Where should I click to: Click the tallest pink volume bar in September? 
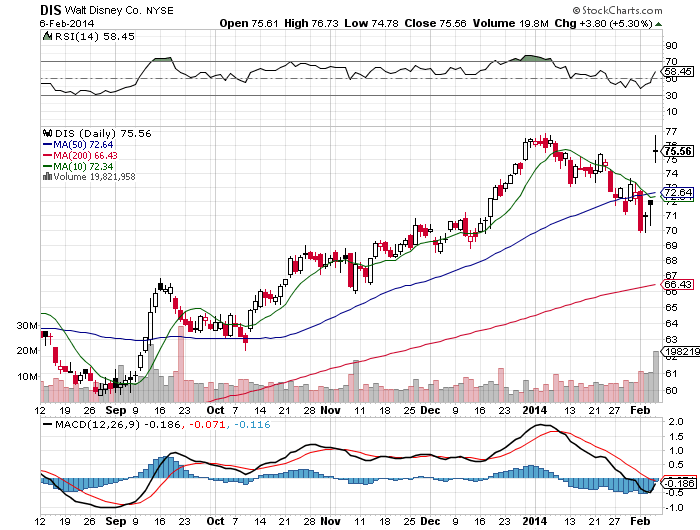click(x=181, y=364)
